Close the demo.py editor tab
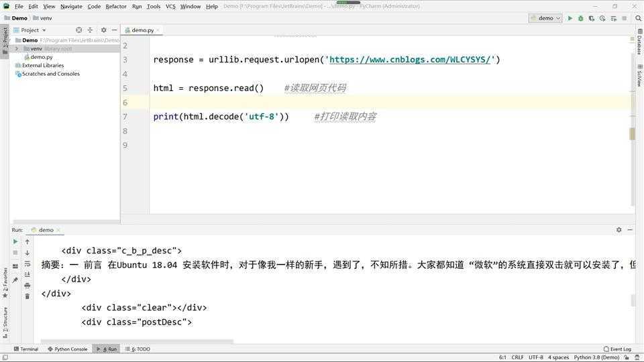The image size is (644, 362). [x=158, y=30]
